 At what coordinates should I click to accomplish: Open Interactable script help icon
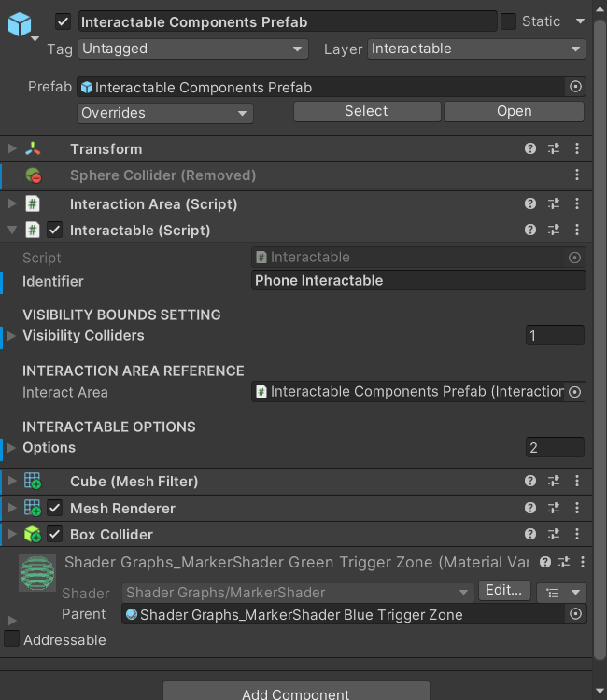click(x=530, y=230)
